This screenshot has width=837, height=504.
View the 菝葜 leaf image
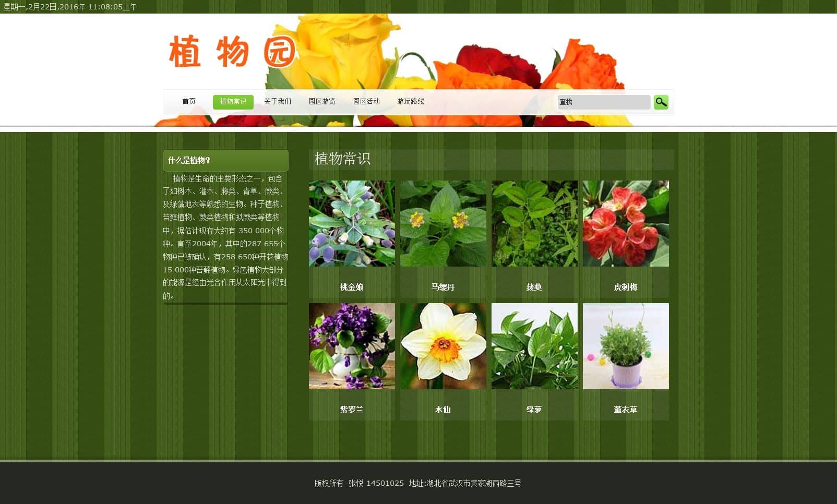[534, 223]
